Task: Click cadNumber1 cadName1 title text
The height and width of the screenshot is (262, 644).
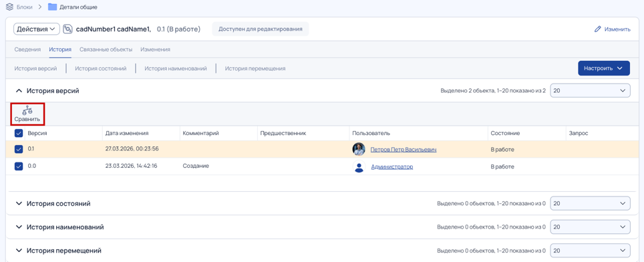Action: (114, 29)
